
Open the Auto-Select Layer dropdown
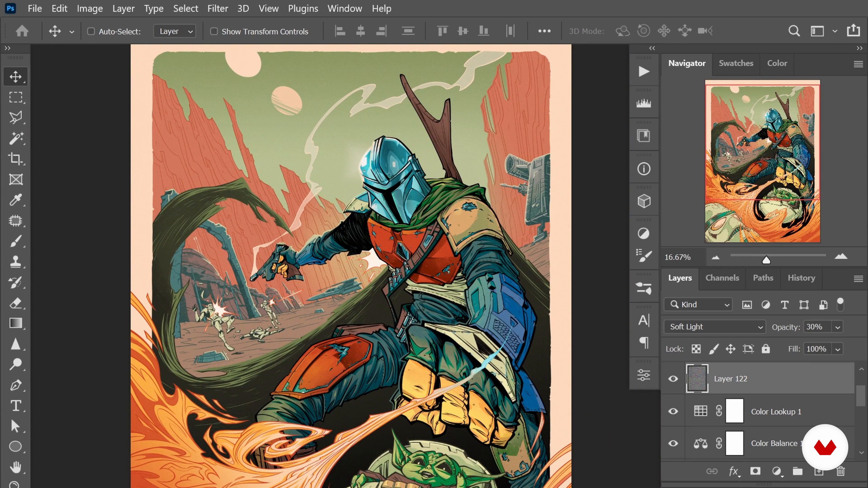[x=175, y=31]
